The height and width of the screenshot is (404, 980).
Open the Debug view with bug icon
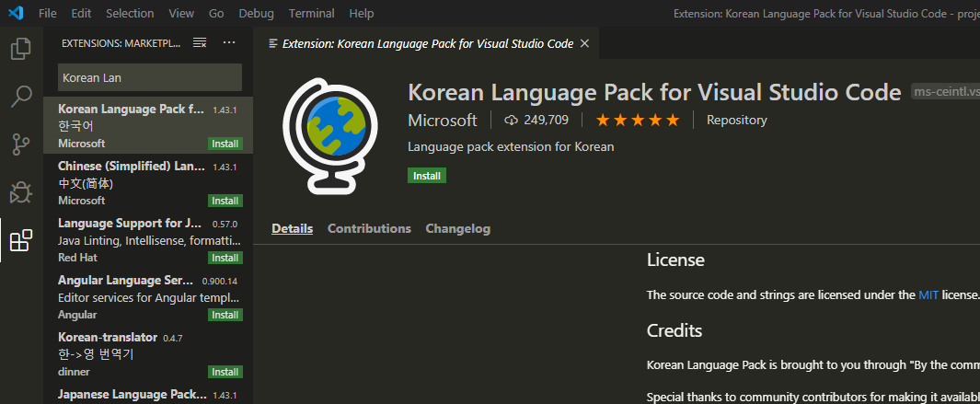point(21,192)
